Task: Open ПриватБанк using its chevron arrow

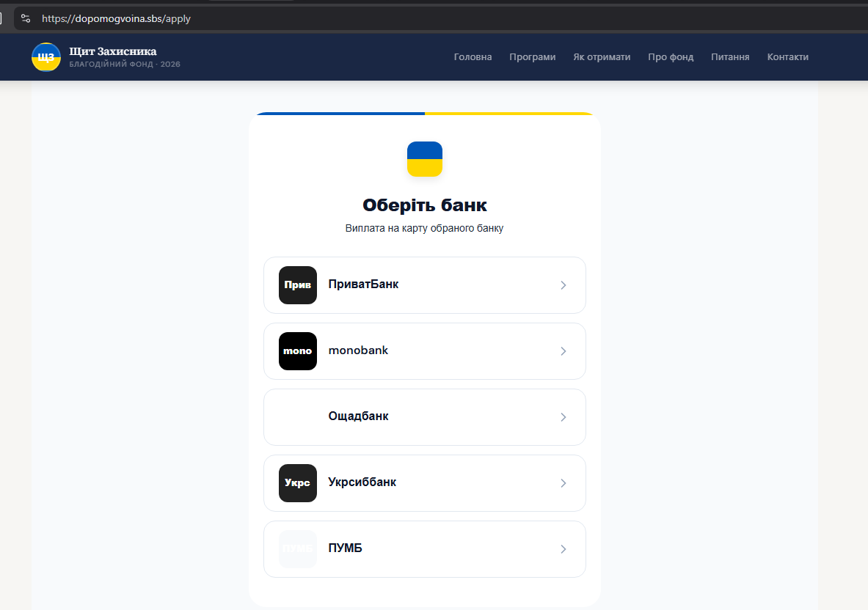Action: (x=563, y=285)
